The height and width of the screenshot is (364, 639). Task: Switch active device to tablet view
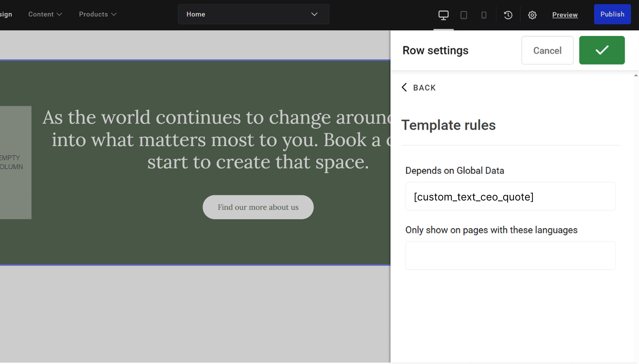point(464,15)
